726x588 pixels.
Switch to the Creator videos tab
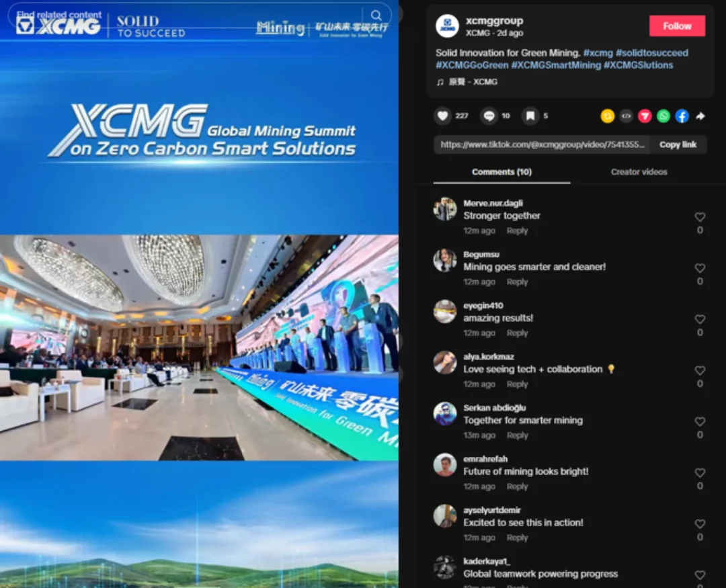pyautogui.click(x=639, y=172)
